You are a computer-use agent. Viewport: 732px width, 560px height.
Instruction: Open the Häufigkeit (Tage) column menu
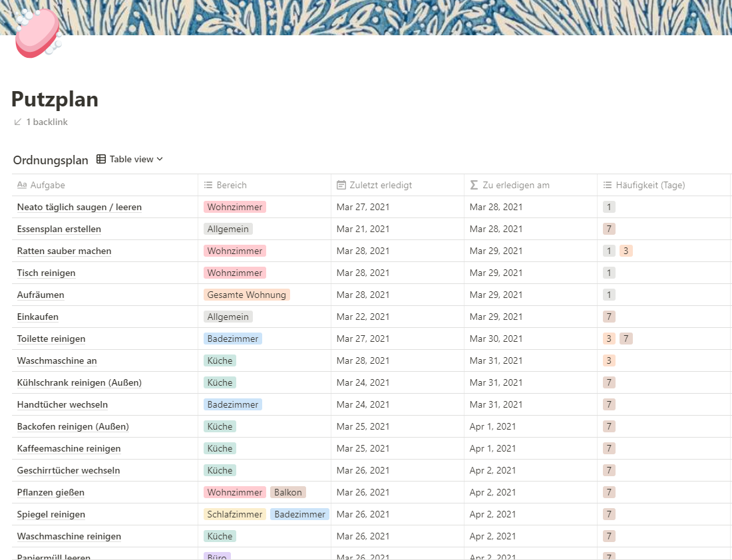[x=650, y=186]
